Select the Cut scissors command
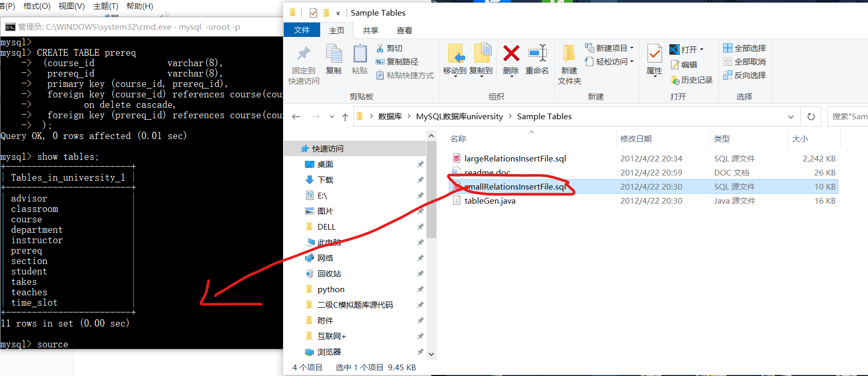This screenshot has width=868, height=376. (389, 48)
